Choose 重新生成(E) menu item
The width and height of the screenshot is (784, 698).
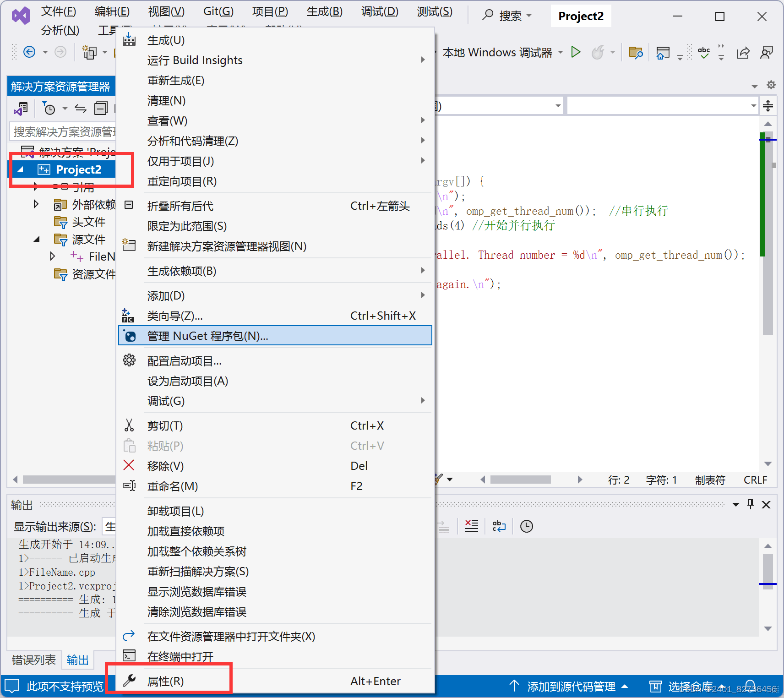coord(275,81)
